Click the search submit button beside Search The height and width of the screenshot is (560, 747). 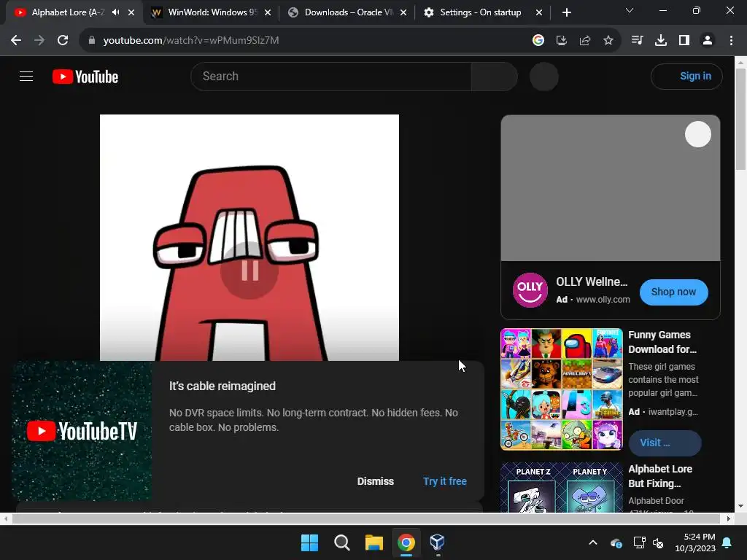click(495, 76)
